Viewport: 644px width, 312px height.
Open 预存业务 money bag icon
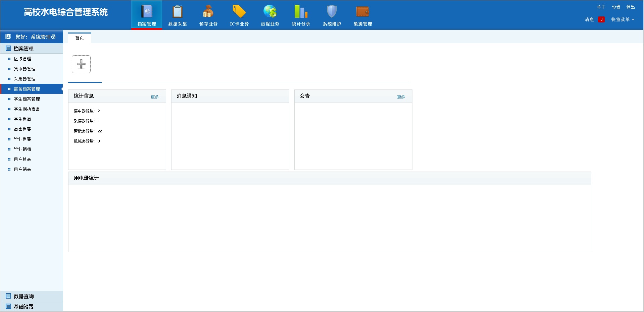point(208,12)
